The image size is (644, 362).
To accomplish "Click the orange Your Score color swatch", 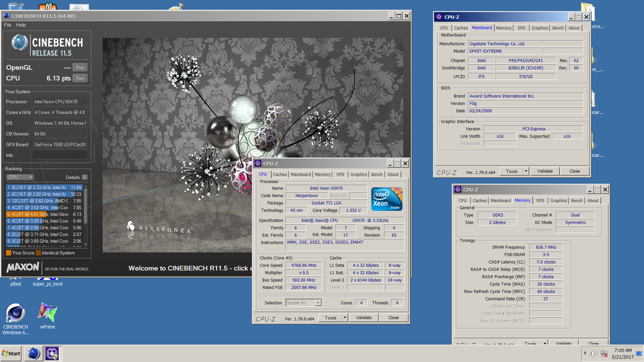I will (x=8, y=253).
